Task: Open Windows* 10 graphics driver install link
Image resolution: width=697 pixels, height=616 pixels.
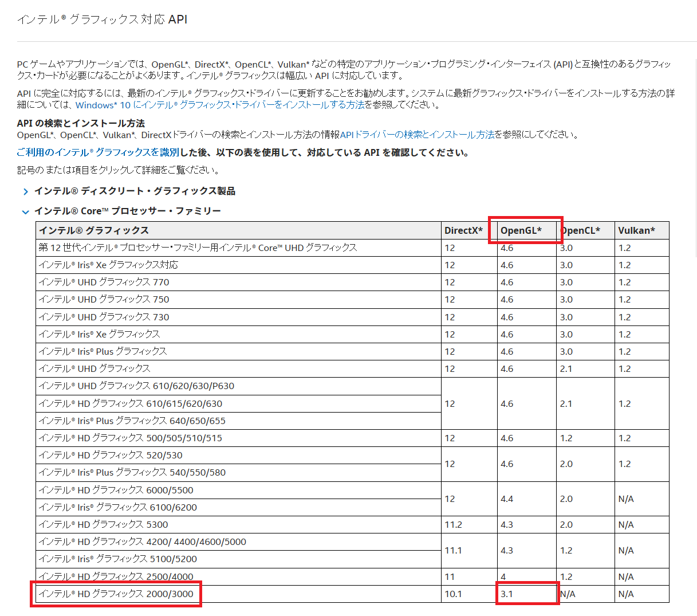Action: pyautogui.click(x=220, y=105)
